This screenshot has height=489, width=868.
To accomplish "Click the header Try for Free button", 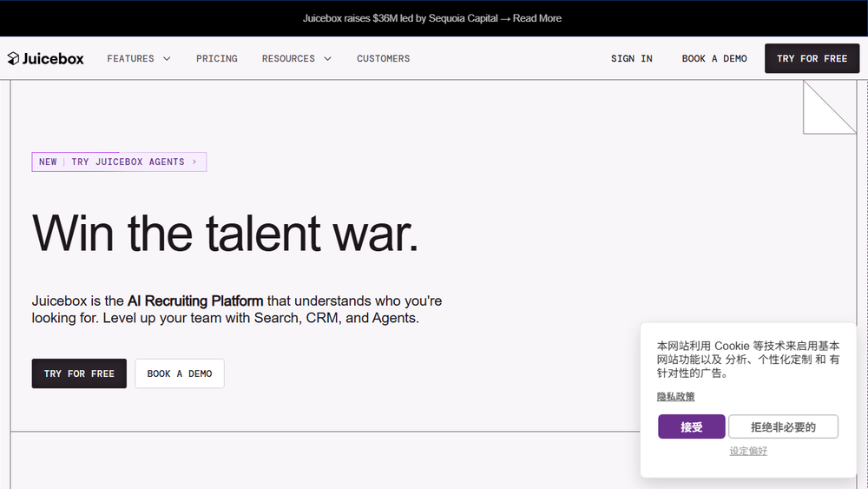I will [x=812, y=58].
